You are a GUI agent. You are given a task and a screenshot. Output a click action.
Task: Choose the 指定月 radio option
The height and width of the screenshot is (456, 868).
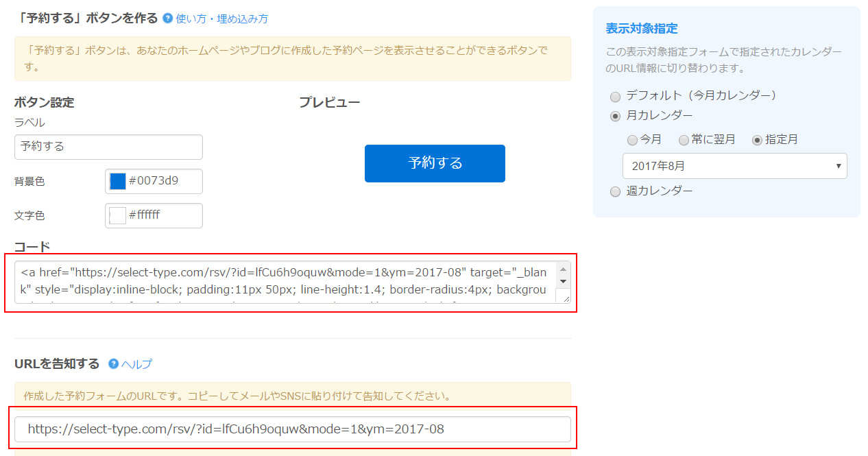[x=757, y=140]
